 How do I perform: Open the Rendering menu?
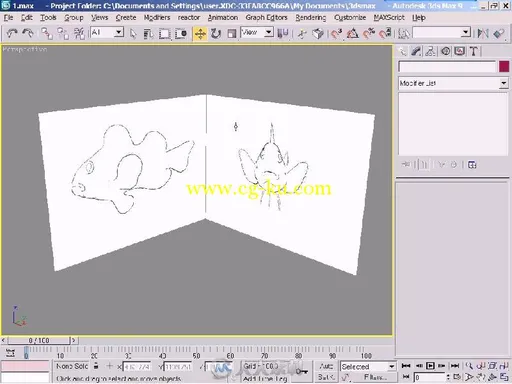coord(311,17)
